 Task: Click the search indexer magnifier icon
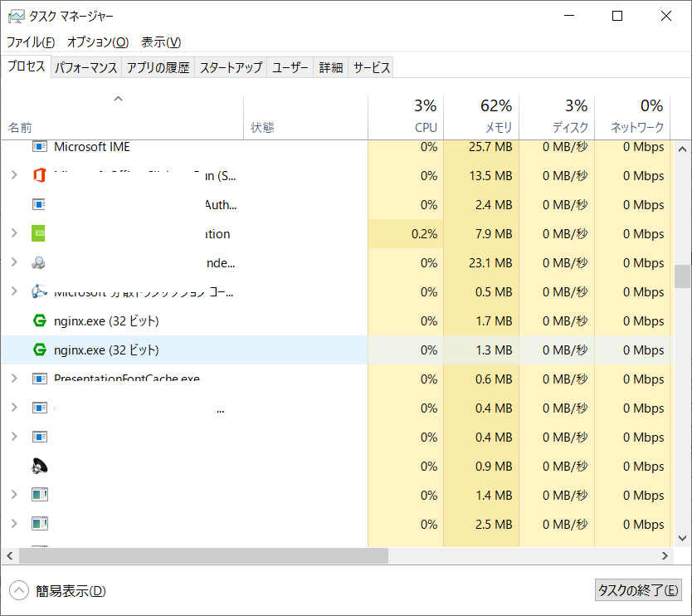[39, 262]
